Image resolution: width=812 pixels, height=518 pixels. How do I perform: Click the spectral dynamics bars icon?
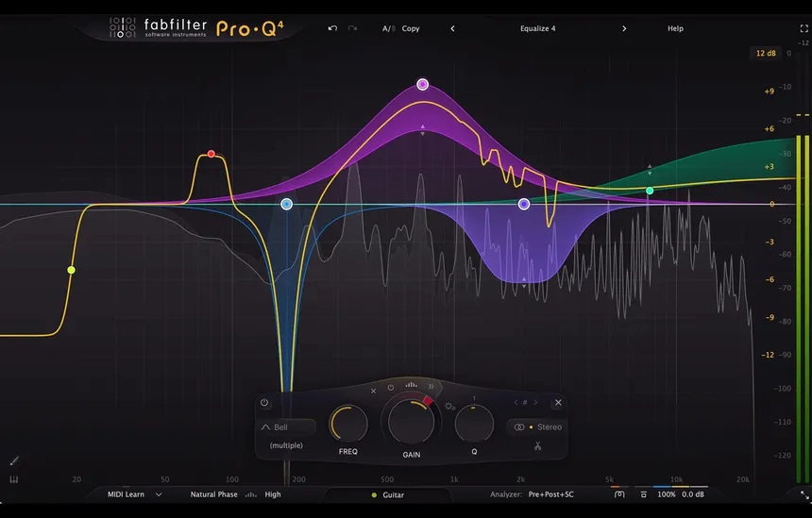(411, 385)
